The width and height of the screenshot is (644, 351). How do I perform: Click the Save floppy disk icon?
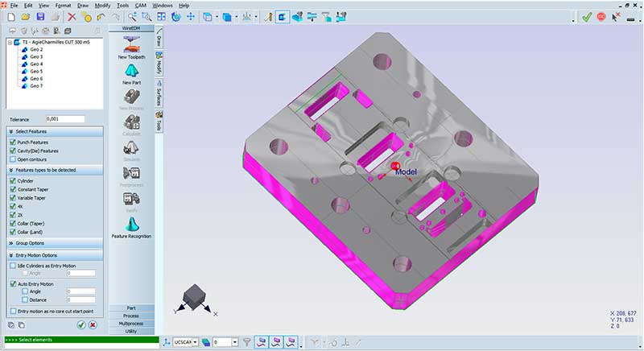39,16
